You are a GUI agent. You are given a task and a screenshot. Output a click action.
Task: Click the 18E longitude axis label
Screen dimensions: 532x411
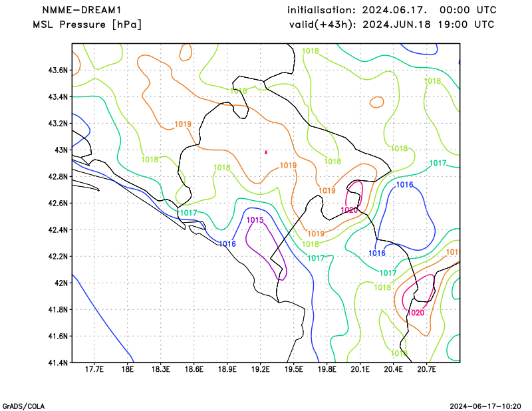(x=127, y=369)
